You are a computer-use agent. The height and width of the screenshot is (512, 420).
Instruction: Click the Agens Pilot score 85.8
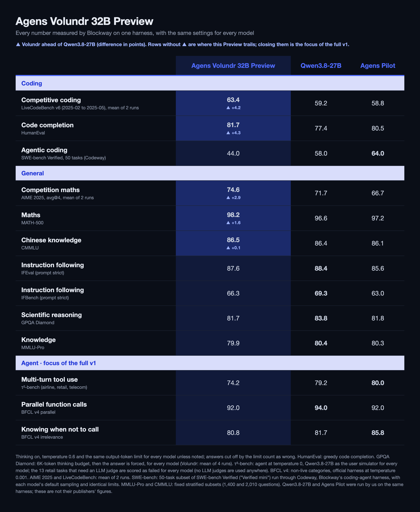378,433
